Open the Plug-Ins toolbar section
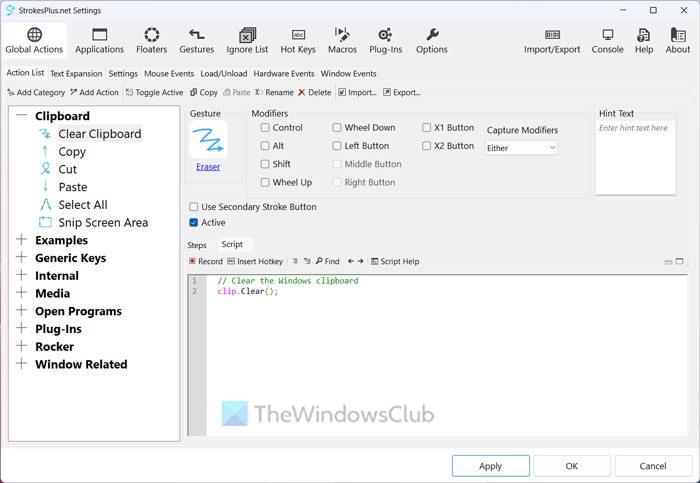700x483 pixels. coord(385,41)
